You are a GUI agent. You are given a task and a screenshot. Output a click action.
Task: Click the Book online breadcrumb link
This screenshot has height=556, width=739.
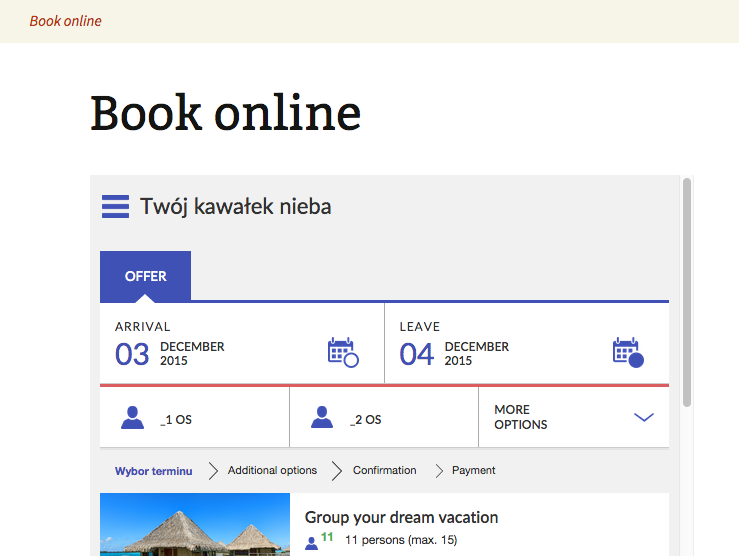tap(65, 21)
